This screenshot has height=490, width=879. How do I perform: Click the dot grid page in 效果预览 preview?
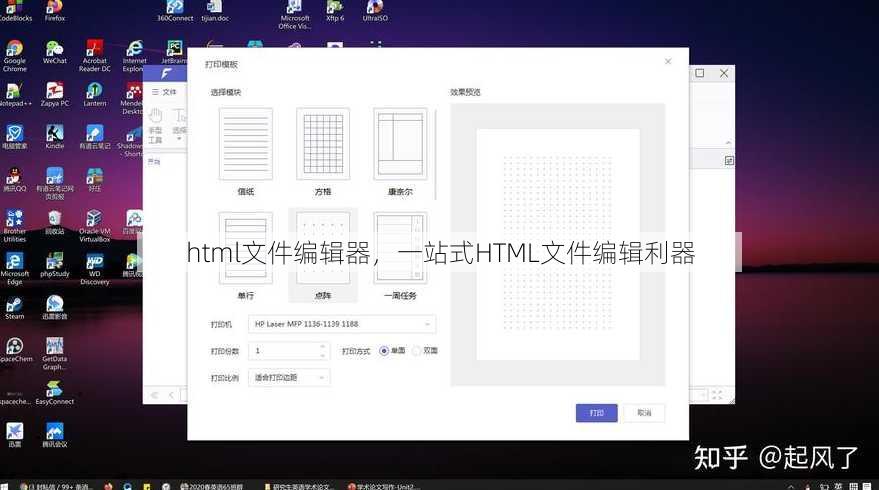[x=558, y=244]
